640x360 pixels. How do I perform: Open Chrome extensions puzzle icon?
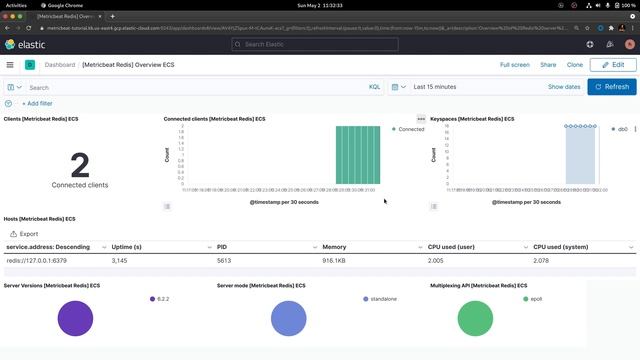click(x=611, y=28)
